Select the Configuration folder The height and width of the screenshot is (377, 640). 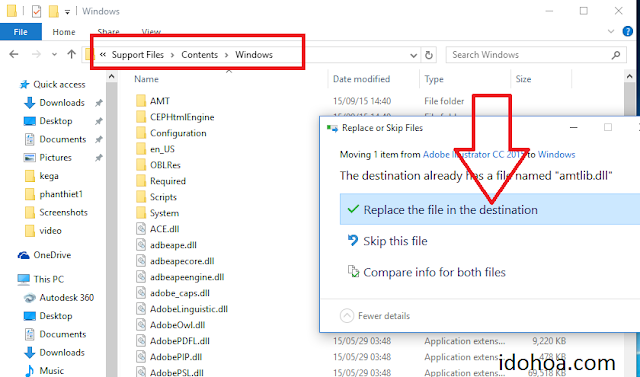[x=178, y=133]
